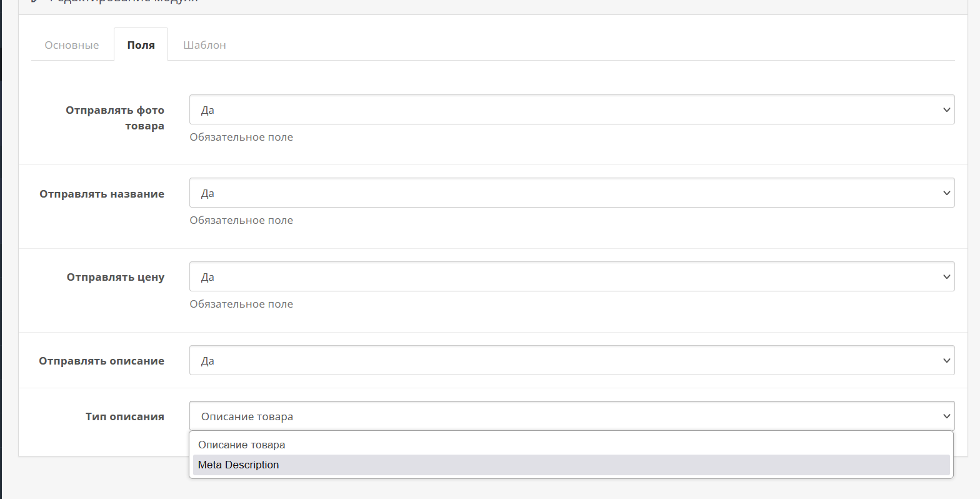Screen dimensions: 980x499
Task: Open the Отправлять цену dropdown field
Action: pyautogui.click(x=571, y=277)
